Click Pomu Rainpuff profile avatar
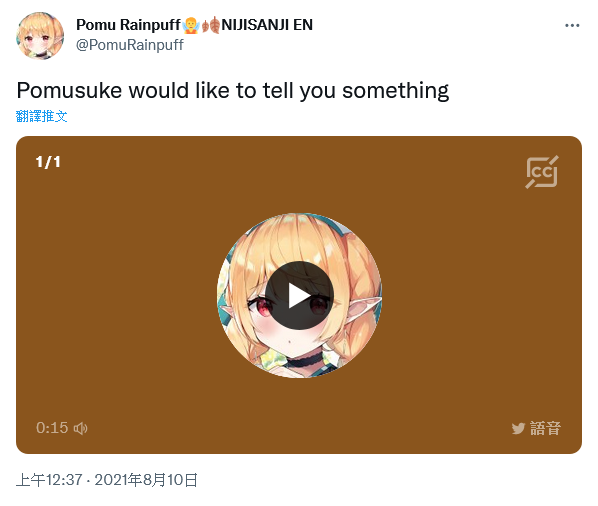Viewport: 598px width, 506px height. (x=40, y=36)
